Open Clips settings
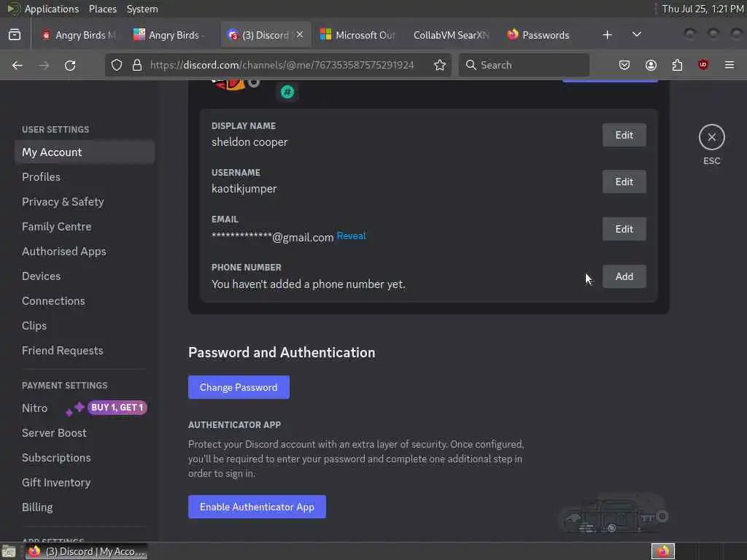Viewport: 747px width, 560px height. (85, 325)
